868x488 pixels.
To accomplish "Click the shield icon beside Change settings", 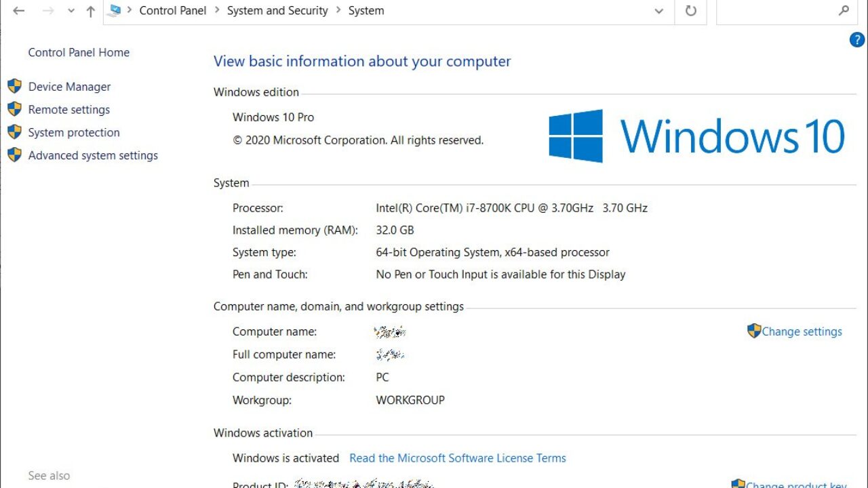I will 753,331.
